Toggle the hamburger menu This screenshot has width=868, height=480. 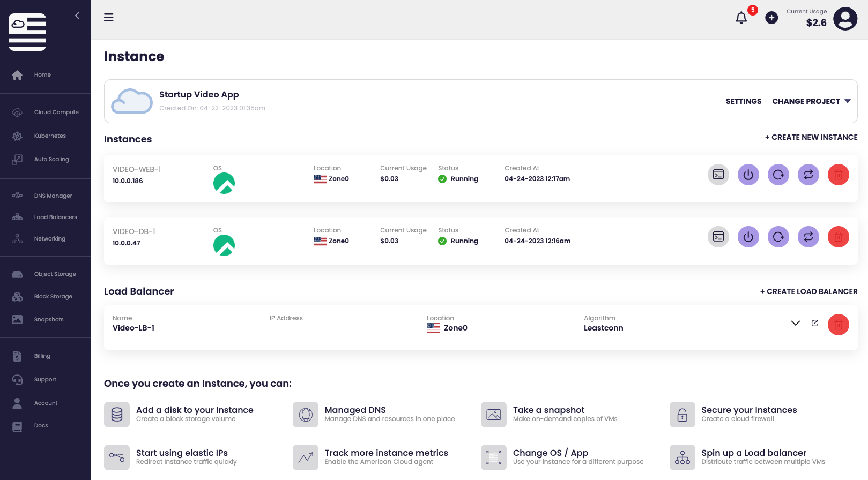pos(109,18)
